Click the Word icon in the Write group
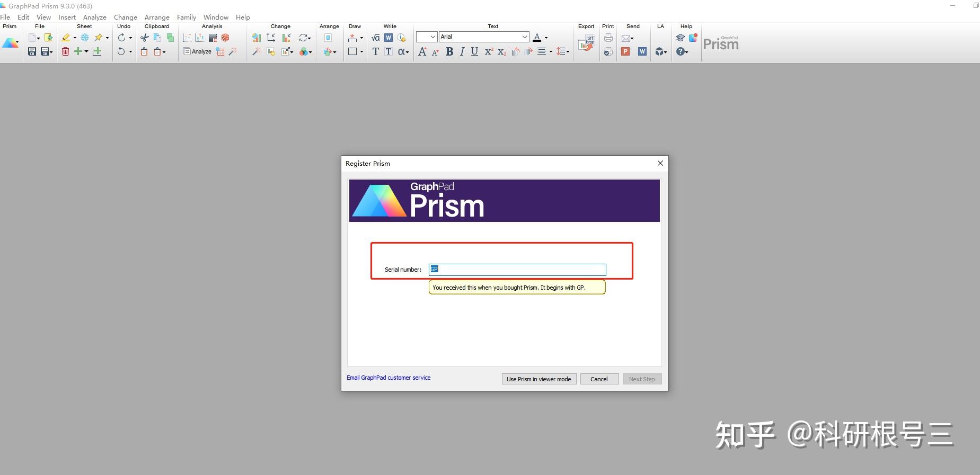The image size is (980, 475). click(x=389, y=38)
